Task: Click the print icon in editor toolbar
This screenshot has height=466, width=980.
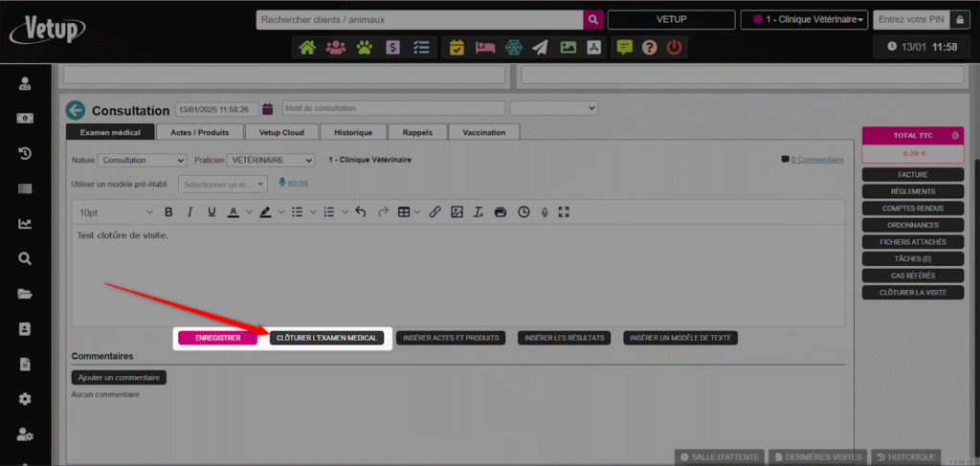Action: (x=501, y=212)
